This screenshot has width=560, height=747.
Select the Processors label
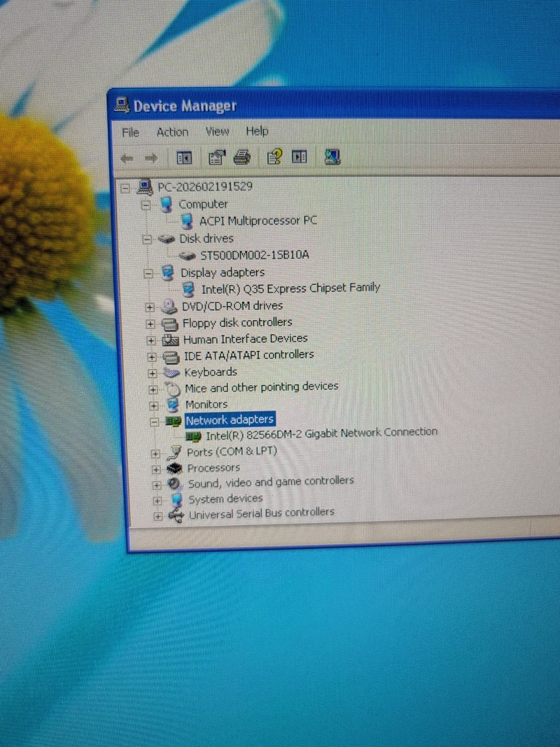[x=213, y=467]
